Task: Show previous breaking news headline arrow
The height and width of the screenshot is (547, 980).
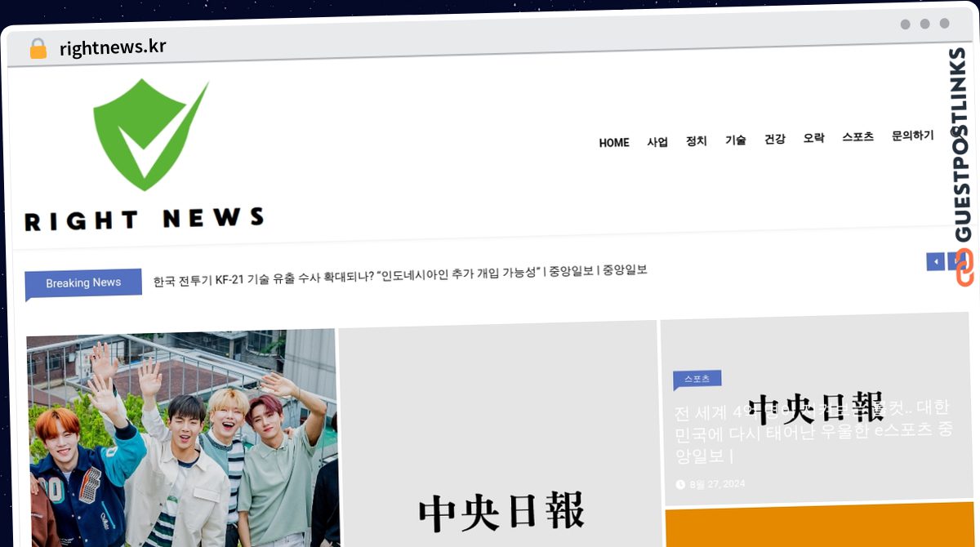Action: coord(935,261)
